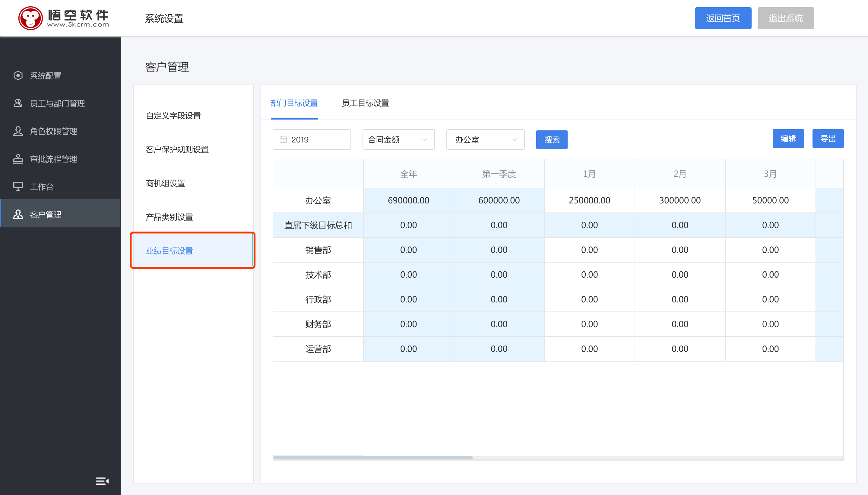Switch to 员工目标设置 tab
The height and width of the screenshot is (495, 868).
(x=365, y=103)
